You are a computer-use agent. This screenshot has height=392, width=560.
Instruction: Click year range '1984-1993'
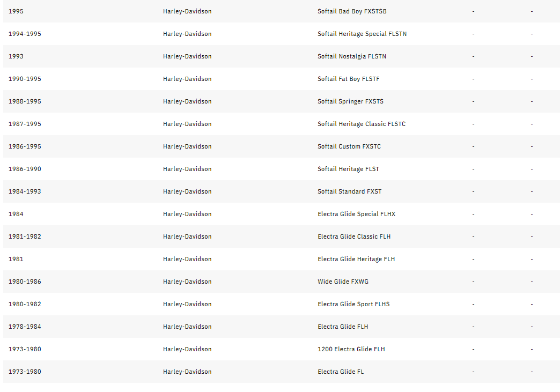(x=25, y=191)
